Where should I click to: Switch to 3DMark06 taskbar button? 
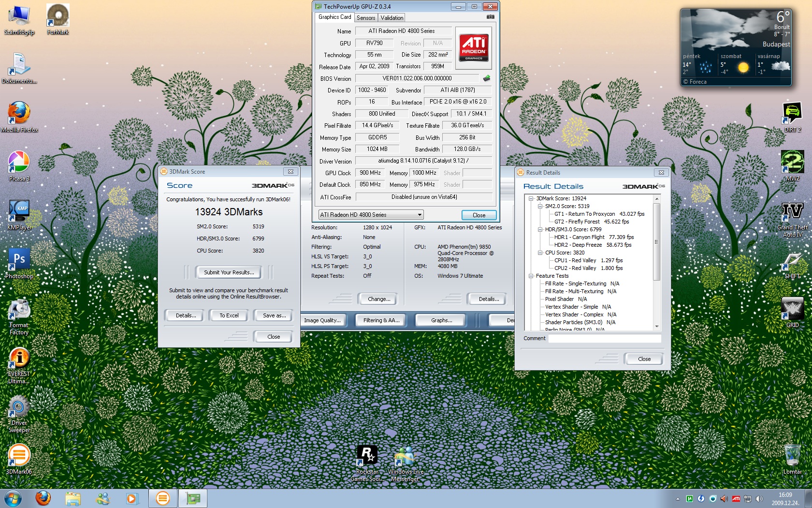coord(163,498)
